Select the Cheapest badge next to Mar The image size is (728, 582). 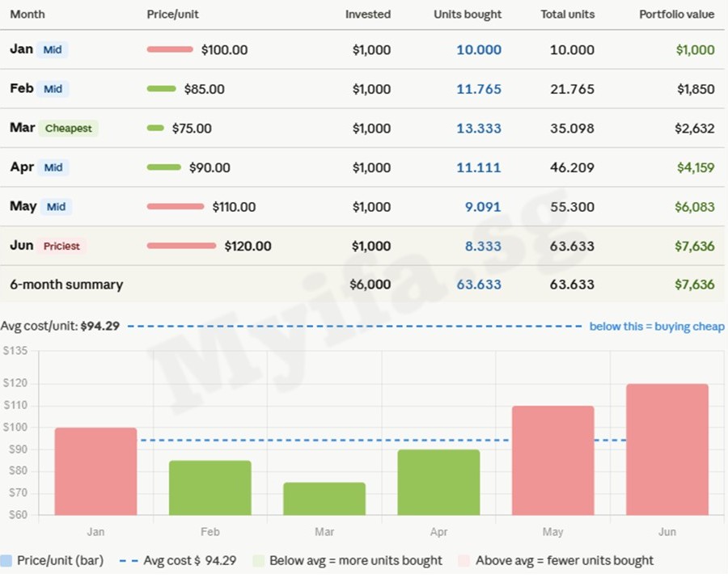point(68,129)
